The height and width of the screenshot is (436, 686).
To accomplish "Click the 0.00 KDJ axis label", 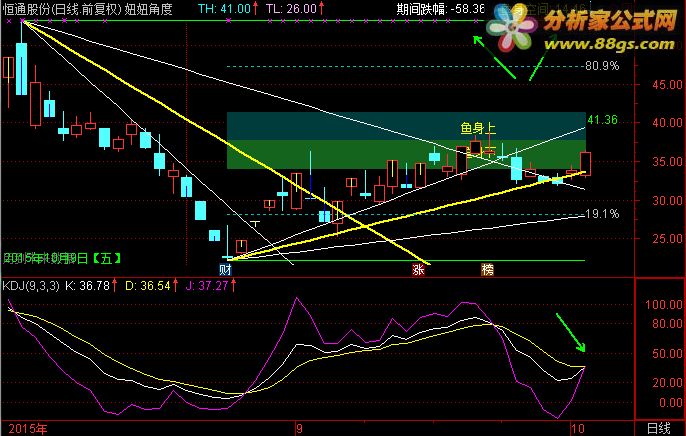I will pos(670,402).
